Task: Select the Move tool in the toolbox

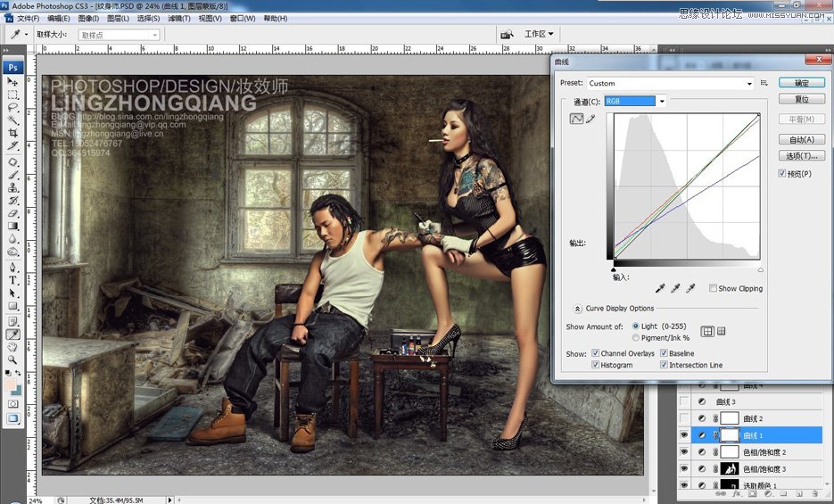Action: point(13,81)
